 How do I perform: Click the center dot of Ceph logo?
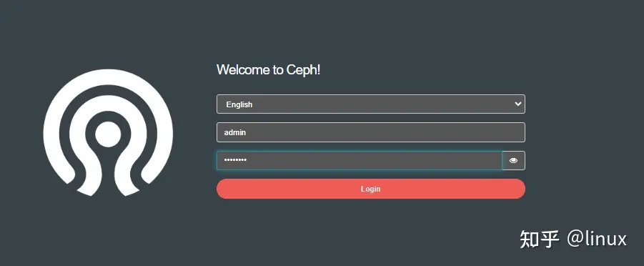pyautogui.click(x=108, y=134)
